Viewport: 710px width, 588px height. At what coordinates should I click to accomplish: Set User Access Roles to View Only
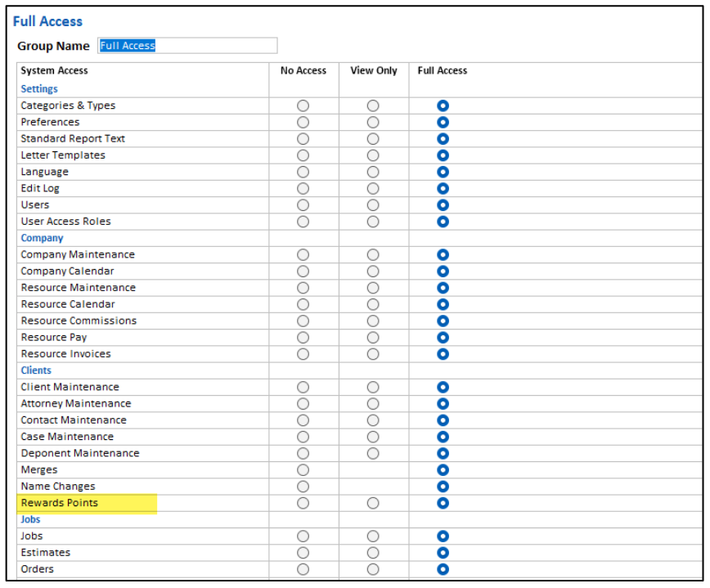tap(373, 222)
